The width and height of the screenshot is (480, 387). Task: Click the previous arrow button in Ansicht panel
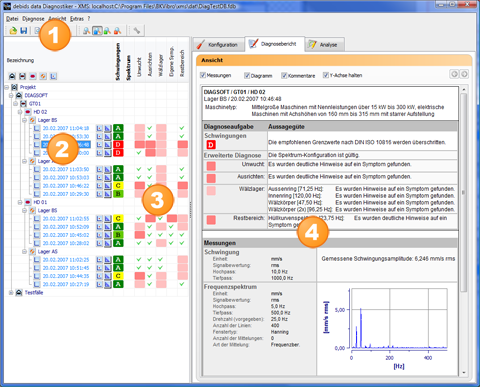coord(454,74)
